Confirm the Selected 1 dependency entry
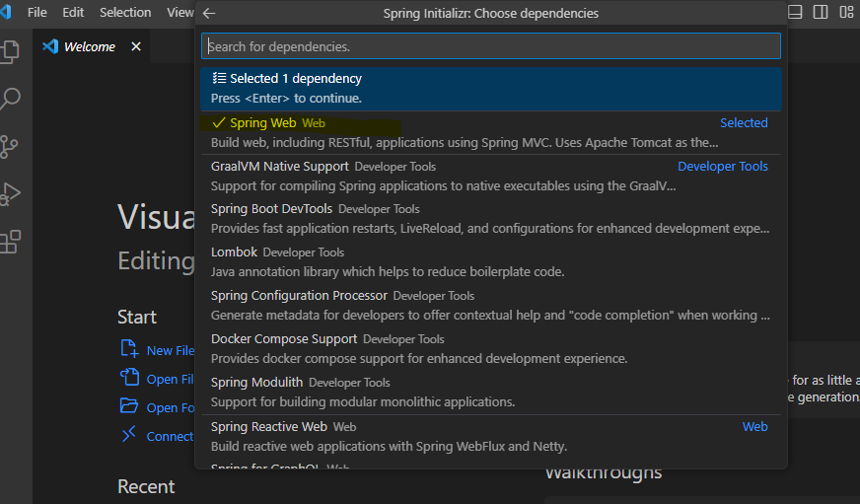This screenshot has height=504, width=860. (x=491, y=89)
